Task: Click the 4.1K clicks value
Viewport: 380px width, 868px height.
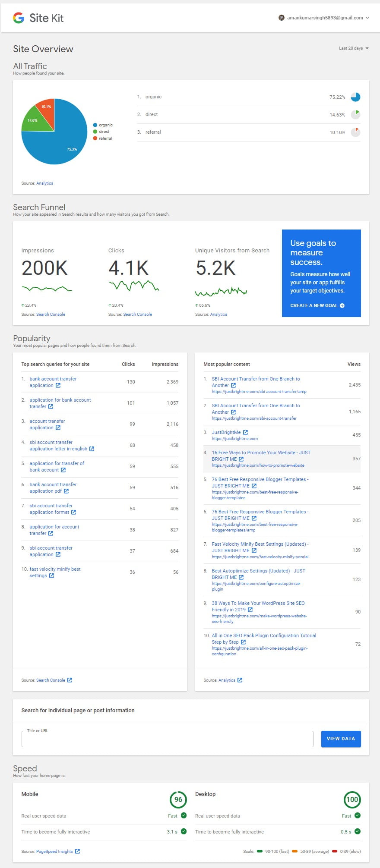Action: [x=128, y=268]
